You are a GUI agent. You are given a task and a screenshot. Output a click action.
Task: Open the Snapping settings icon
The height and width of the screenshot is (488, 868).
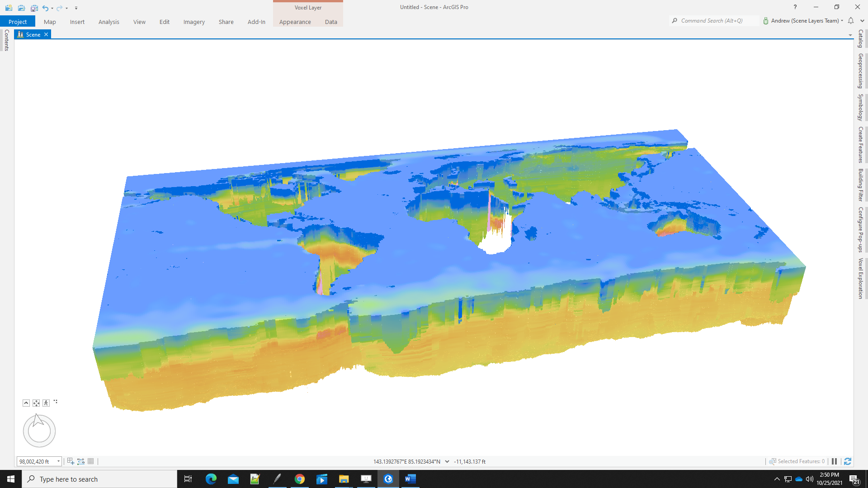click(x=71, y=461)
